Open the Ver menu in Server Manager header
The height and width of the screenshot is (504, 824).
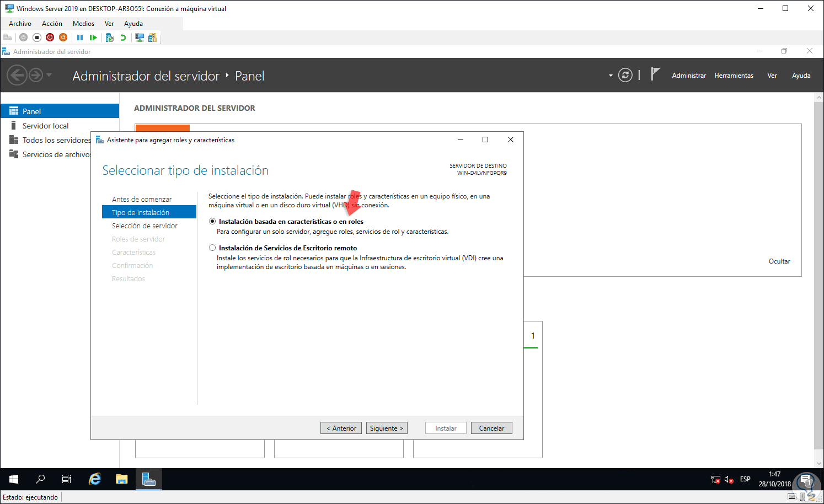tap(772, 76)
